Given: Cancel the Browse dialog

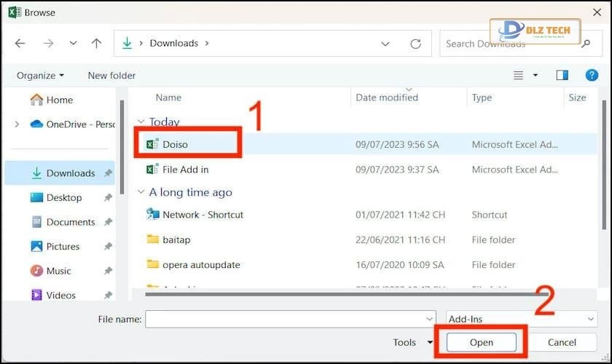Looking at the screenshot, I should pyautogui.click(x=562, y=342).
